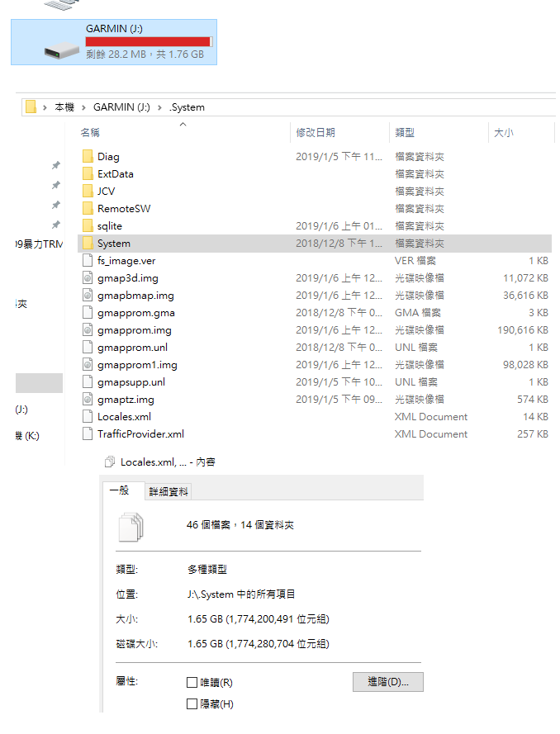This screenshot has height=734, width=560.
Task: Click the gmapprom.img disc image icon
Action: coord(88,329)
